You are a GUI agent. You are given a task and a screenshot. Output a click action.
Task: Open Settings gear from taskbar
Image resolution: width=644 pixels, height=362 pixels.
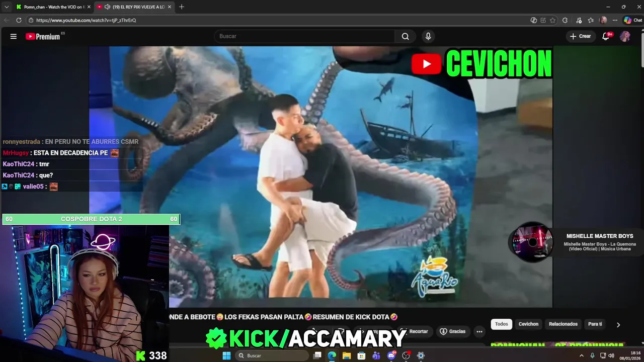[421, 355]
